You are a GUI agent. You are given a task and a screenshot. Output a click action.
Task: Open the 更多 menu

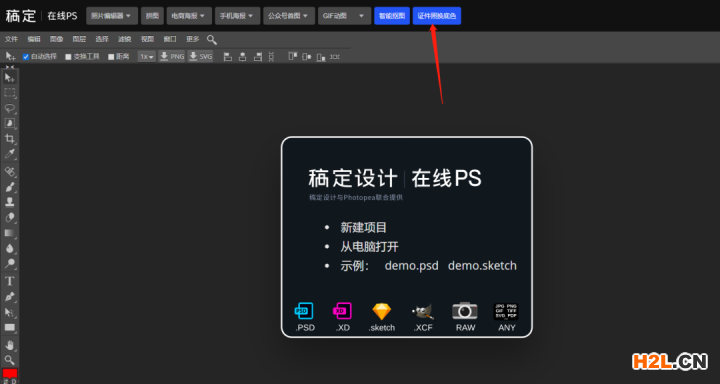tap(193, 40)
